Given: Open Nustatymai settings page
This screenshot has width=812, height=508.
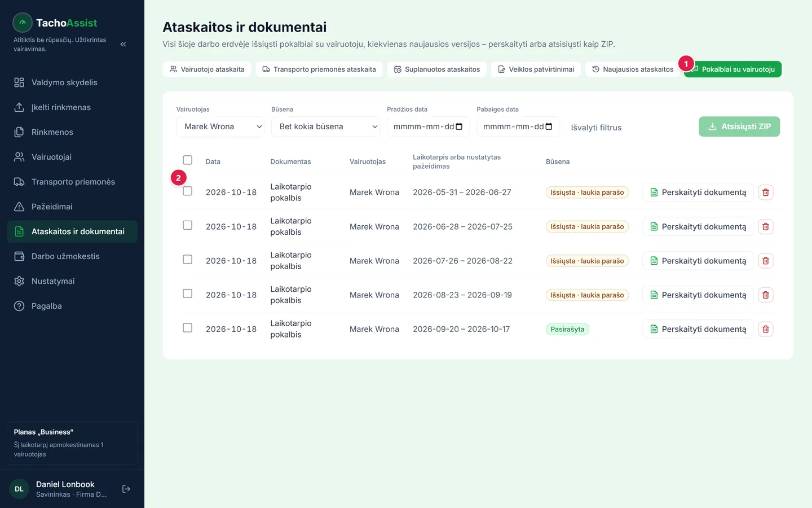Looking at the screenshot, I should pyautogui.click(x=72, y=281).
